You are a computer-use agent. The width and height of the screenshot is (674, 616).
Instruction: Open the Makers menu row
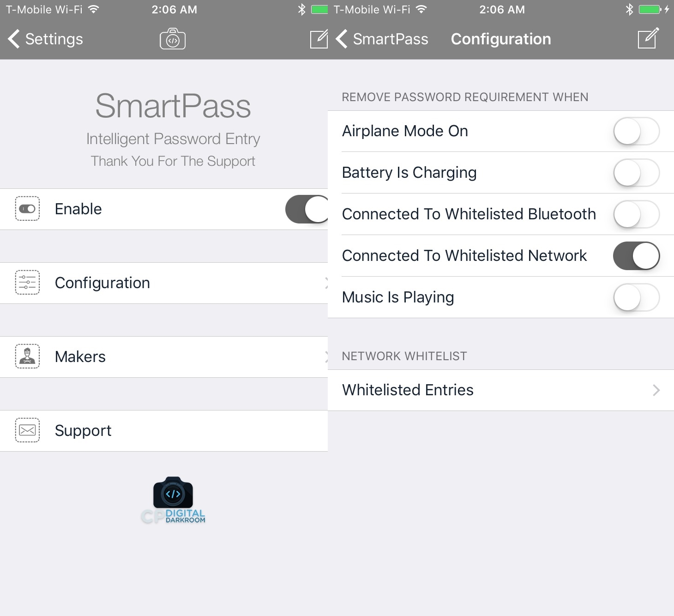click(164, 357)
